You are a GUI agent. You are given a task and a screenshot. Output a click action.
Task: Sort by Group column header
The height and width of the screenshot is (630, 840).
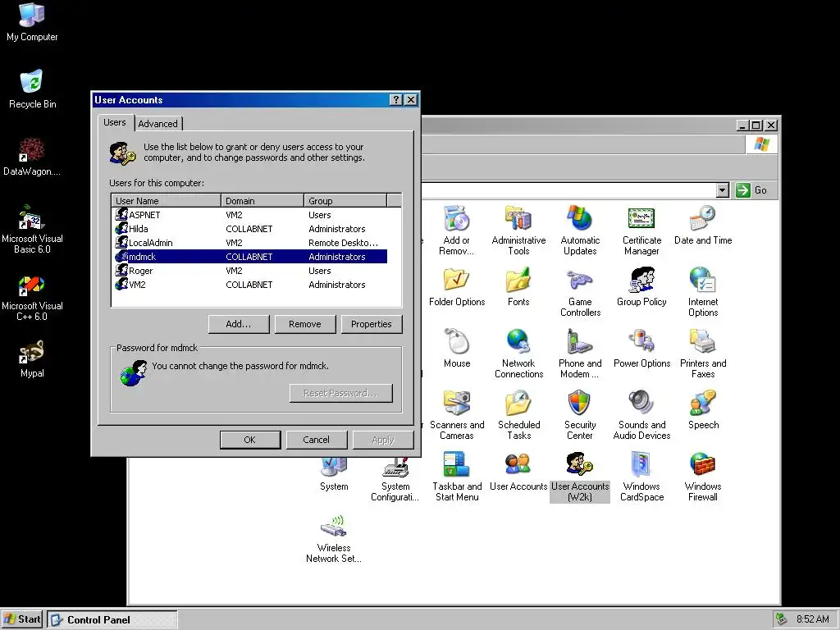coord(345,201)
